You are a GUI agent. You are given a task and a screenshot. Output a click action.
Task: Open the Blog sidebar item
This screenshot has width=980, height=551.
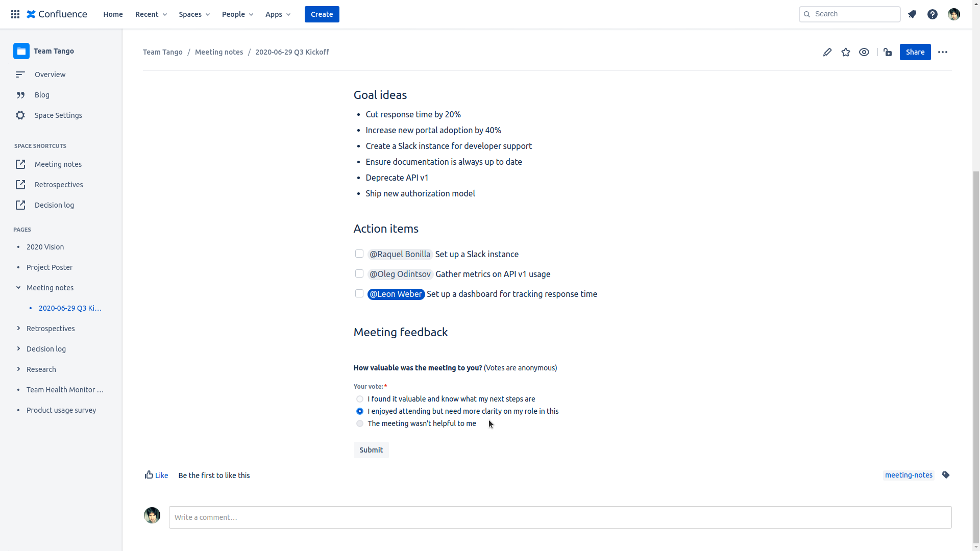[x=42, y=95]
